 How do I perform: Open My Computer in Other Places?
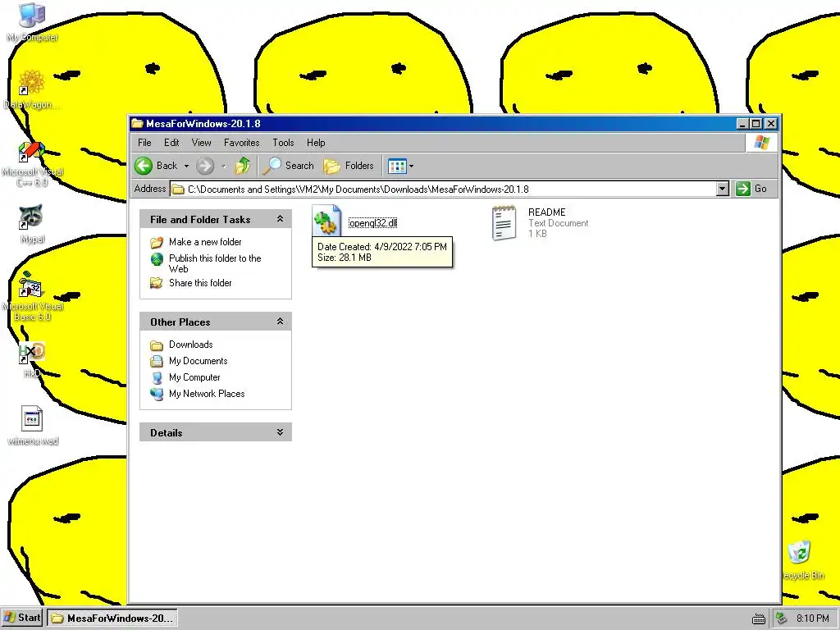click(194, 377)
